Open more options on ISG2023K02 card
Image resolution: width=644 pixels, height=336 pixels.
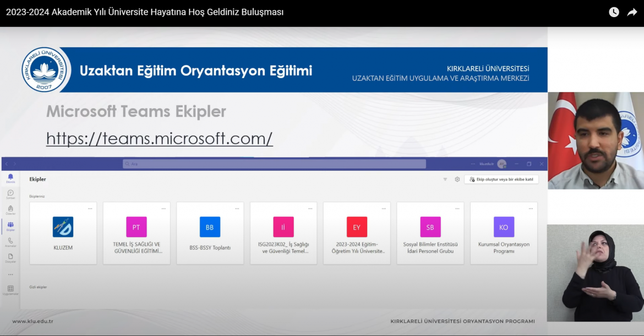tap(310, 209)
